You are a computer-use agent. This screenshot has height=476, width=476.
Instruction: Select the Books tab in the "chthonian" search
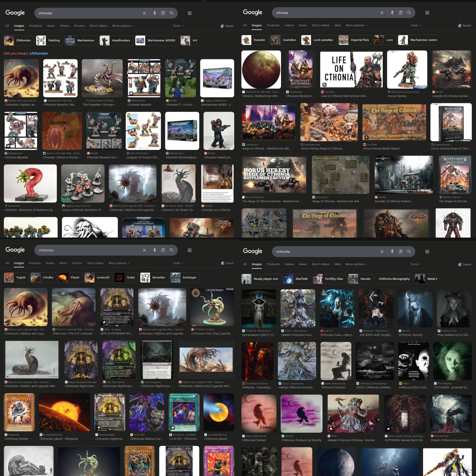(50, 263)
